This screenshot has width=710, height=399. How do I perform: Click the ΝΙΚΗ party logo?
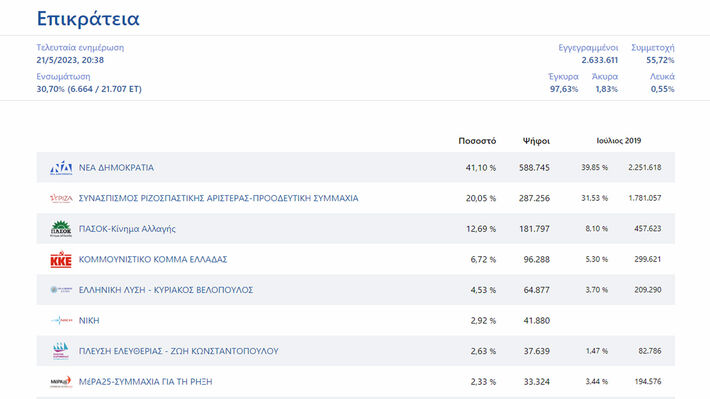pyautogui.click(x=61, y=321)
